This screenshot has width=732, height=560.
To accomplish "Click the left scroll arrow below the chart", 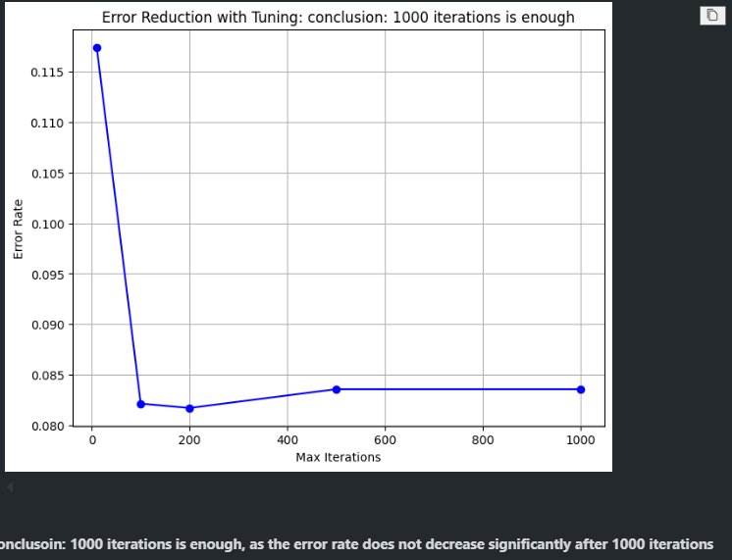I will tap(10, 487).
